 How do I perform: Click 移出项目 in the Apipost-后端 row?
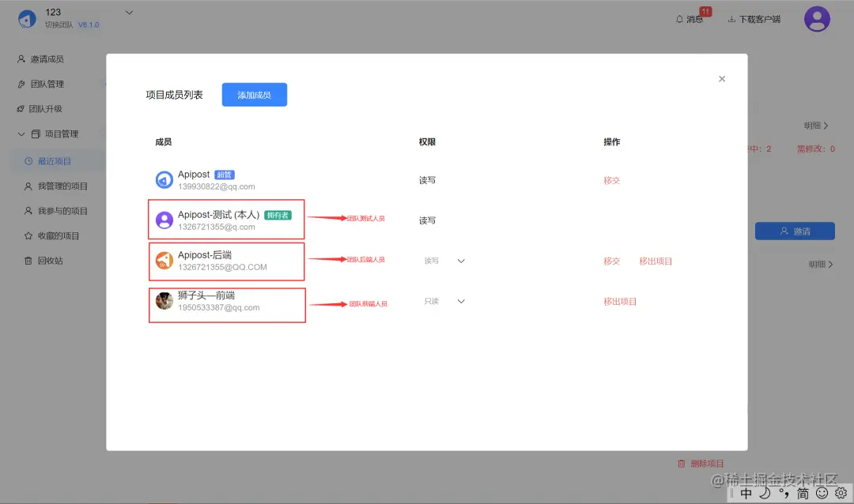(656, 261)
